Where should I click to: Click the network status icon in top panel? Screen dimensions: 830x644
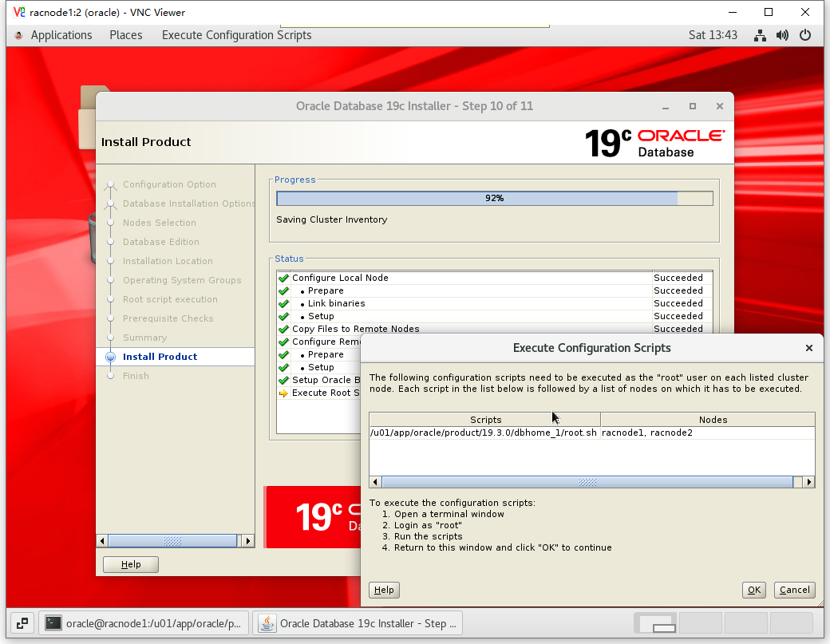(760, 35)
